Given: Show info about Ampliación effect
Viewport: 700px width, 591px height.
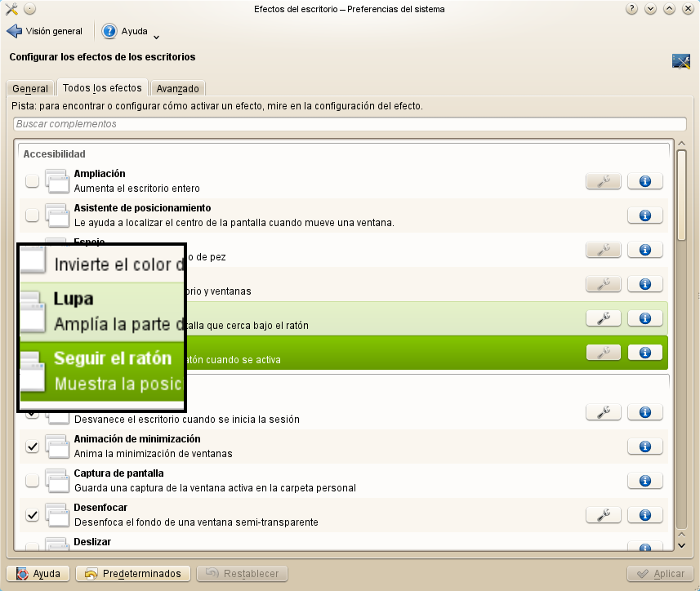Looking at the screenshot, I should coord(644,181).
